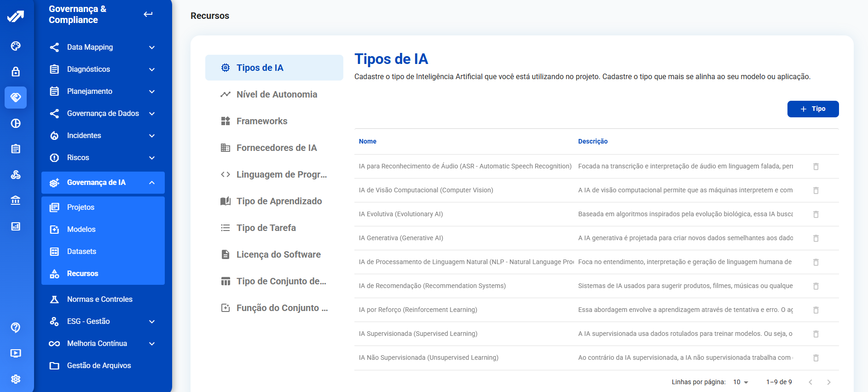
Task: Open the help question mark icon
Action: pos(16,328)
